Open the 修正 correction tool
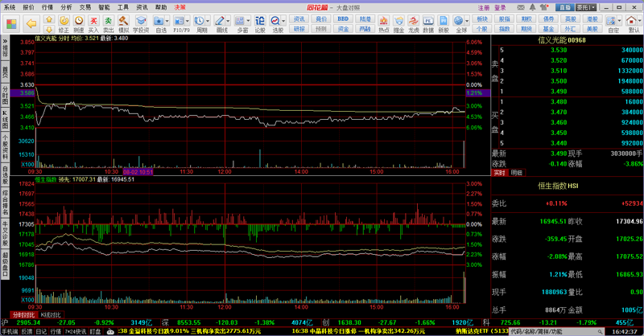Viewport: 644px width, 336px height. pos(64,24)
